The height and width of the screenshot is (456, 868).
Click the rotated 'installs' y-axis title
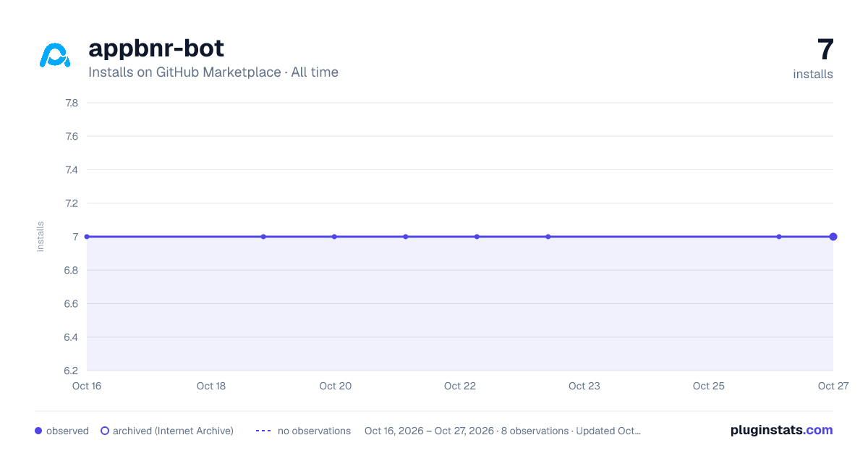[x=41, y=237]
